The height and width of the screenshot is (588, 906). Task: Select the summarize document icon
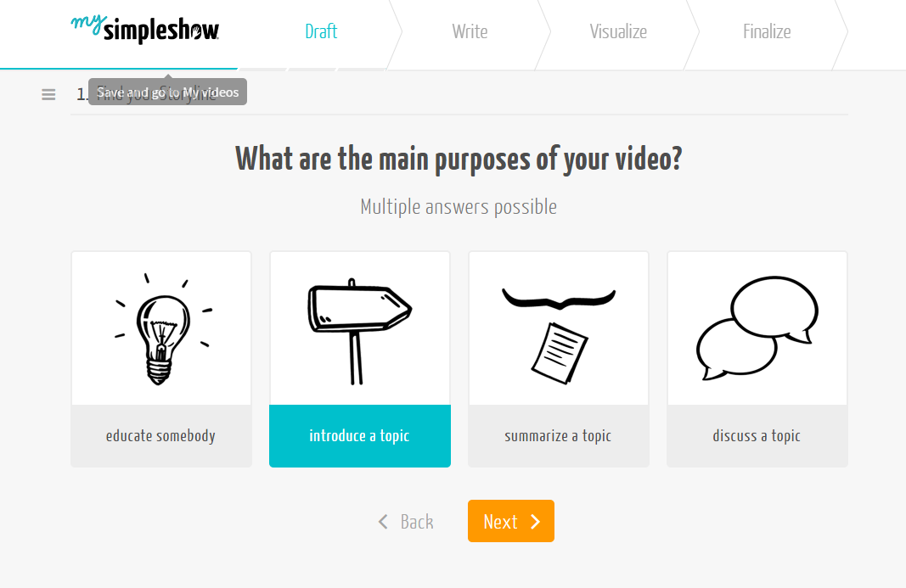[558, 334]
